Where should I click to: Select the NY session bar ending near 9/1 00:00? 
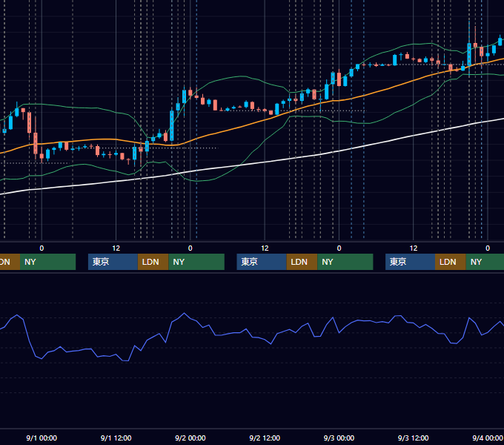click(x=47, y=262)
